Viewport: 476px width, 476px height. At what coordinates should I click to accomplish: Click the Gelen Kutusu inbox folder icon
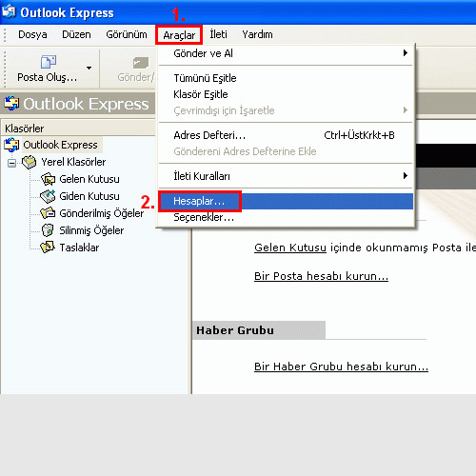coord(48,179)
